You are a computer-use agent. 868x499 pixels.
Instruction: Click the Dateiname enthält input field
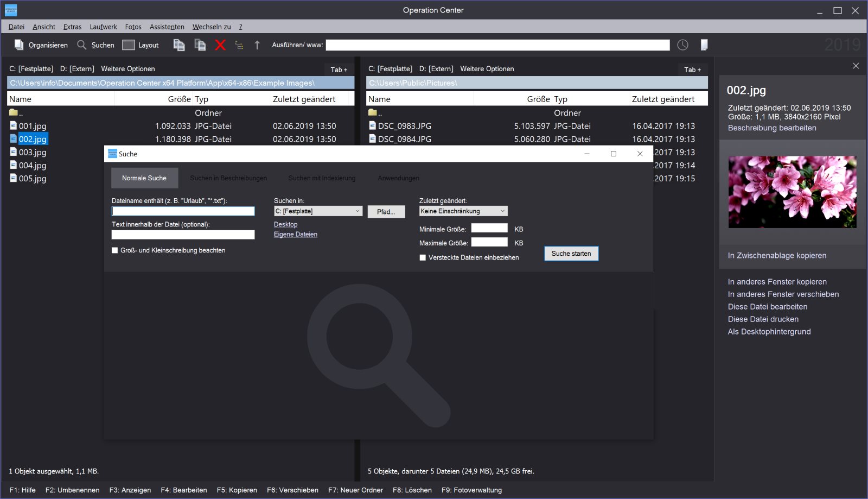click(x=183, y=211)
